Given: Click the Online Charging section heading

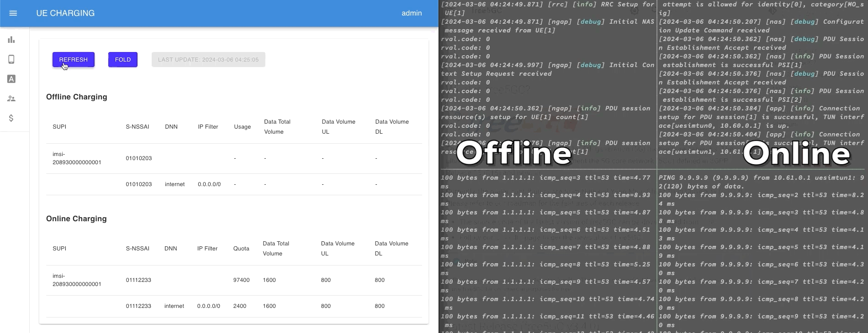Looking at the screenshot, I should [x=76, y=219].
